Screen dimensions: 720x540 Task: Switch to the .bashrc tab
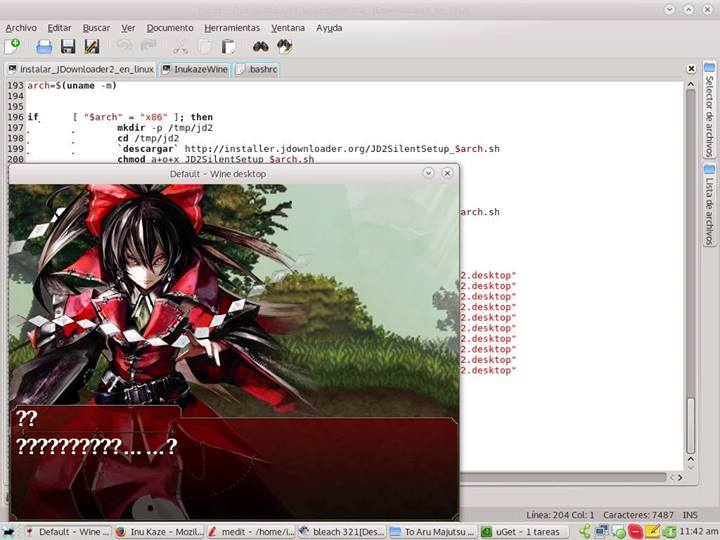[x=256, y=69]
